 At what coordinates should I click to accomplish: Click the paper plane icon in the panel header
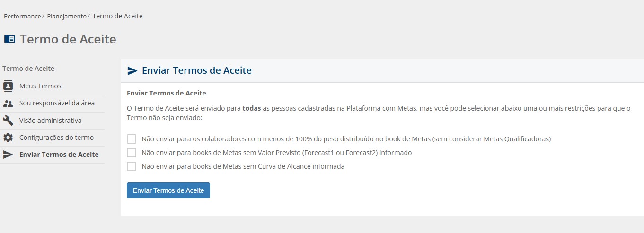click(x=132, y=71)
